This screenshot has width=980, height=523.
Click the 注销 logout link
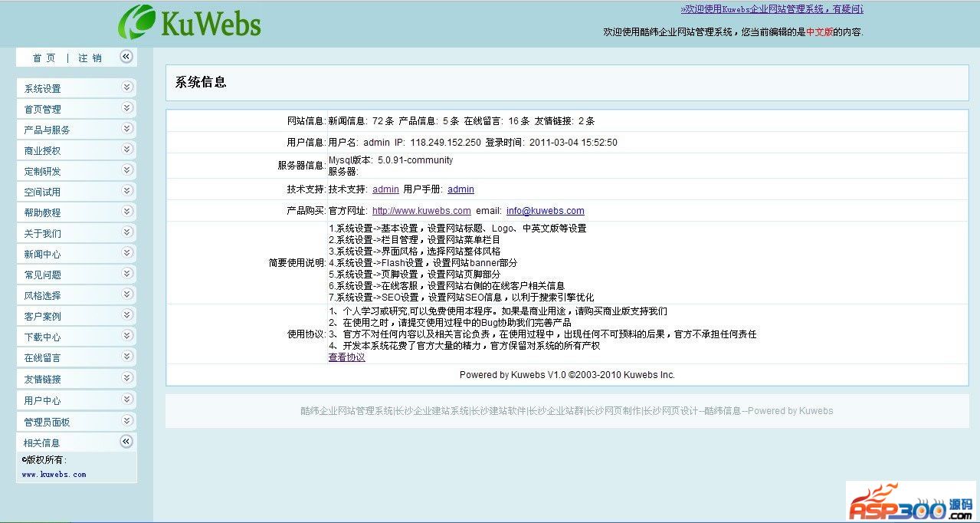[90, 58]
